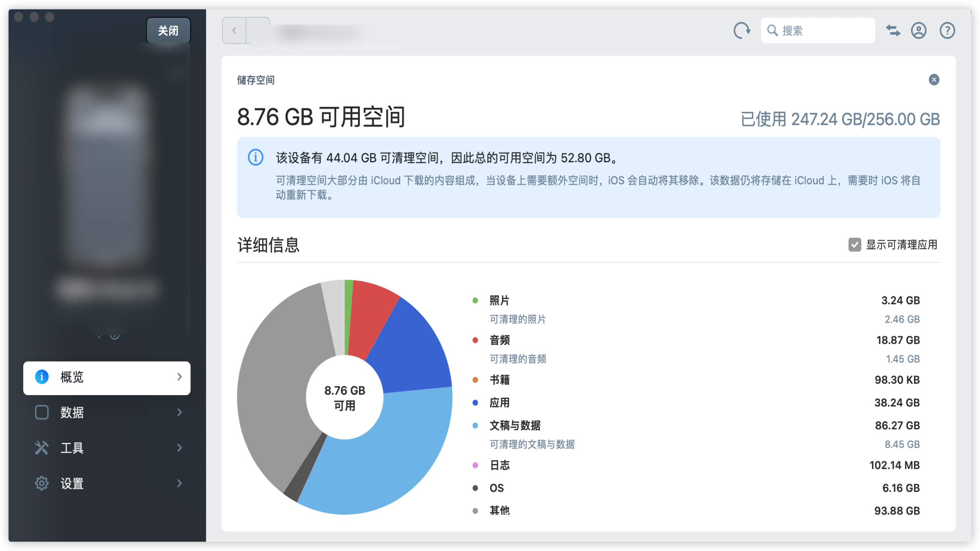Click the 8.76 GB 可用 center of the chart
This screenshot has height=551, width=980.
(x=345, y=398)
